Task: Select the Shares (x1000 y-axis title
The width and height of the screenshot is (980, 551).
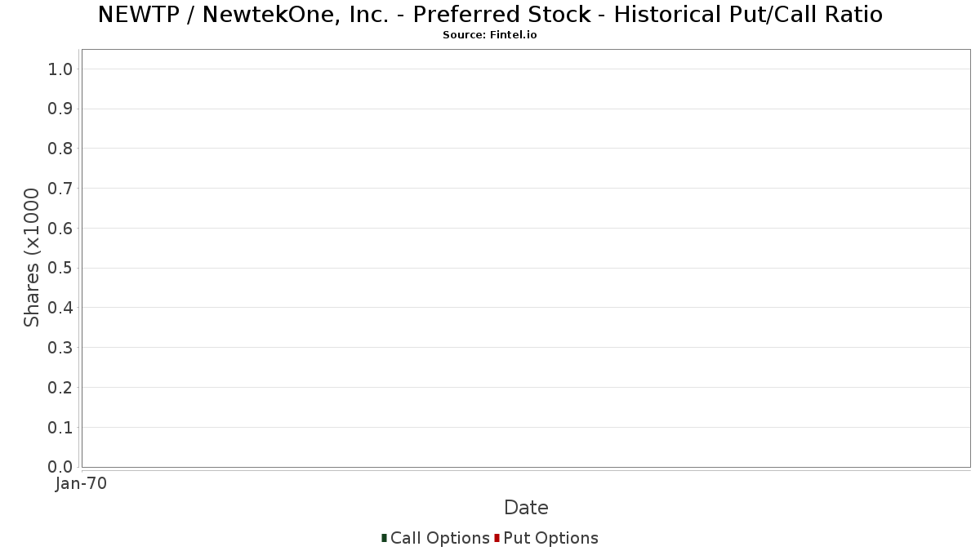Action: coord(32,257)
